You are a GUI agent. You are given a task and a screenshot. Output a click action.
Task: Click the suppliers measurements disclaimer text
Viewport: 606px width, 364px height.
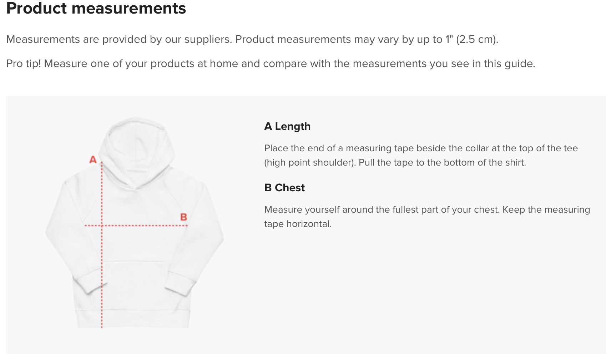tap(252, 39)
